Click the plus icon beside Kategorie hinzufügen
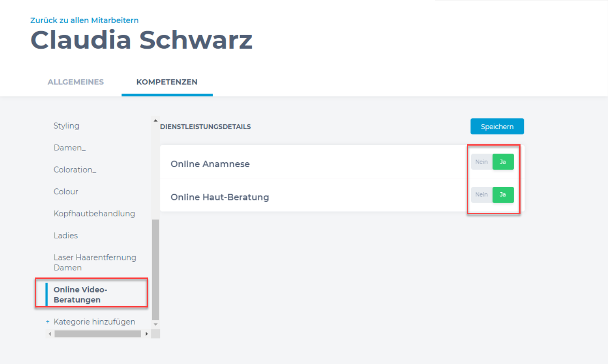608x364 pixels. (x=48, y=322)
